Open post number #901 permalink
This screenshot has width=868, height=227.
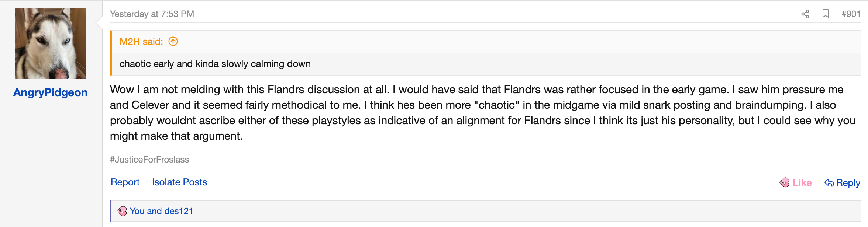point(851,14)
